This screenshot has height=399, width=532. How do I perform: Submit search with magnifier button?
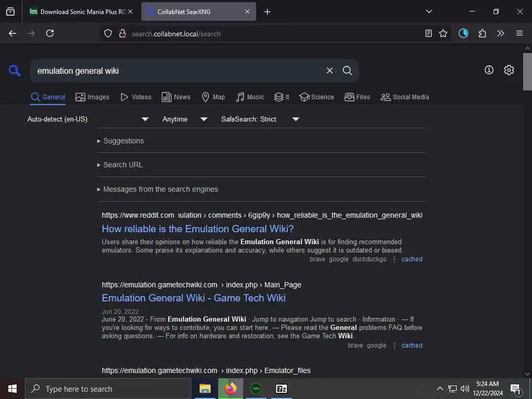point(347,71)
